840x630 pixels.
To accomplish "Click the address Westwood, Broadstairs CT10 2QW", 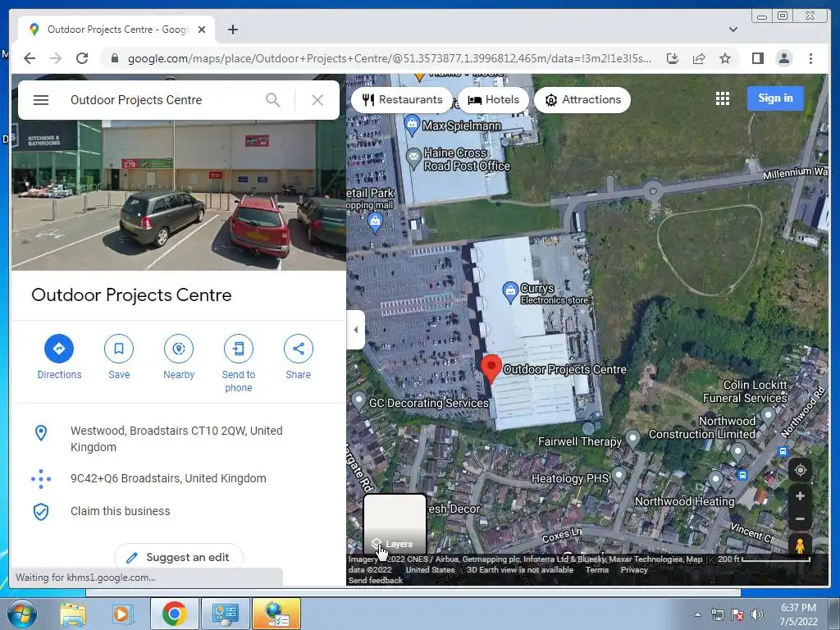I will (x=177, y=439).
